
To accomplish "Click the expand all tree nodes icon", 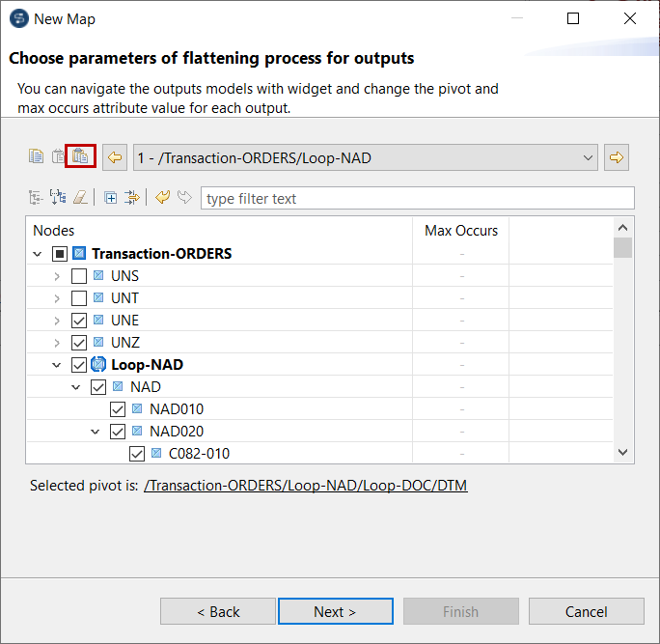I will tap(111, 198).
